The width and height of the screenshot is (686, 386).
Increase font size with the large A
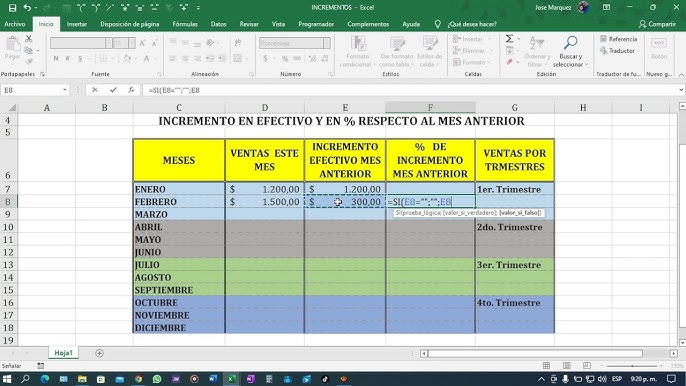(x=143, y=43)
